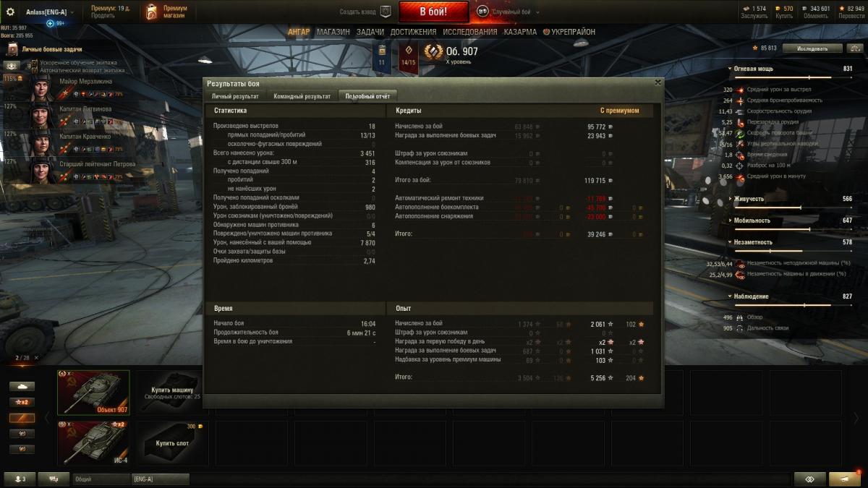Open the Achievements menu tab

point(413,32)
